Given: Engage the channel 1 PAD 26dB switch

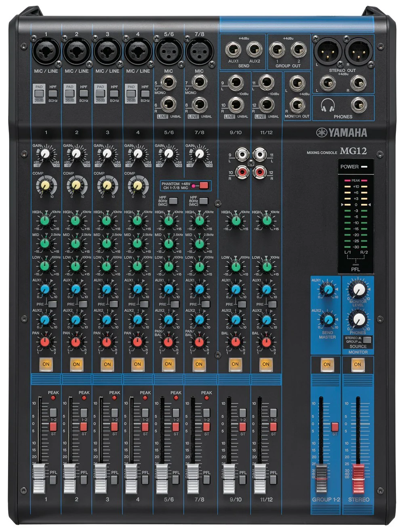Looking at the screenshot, I should [39, 94].
